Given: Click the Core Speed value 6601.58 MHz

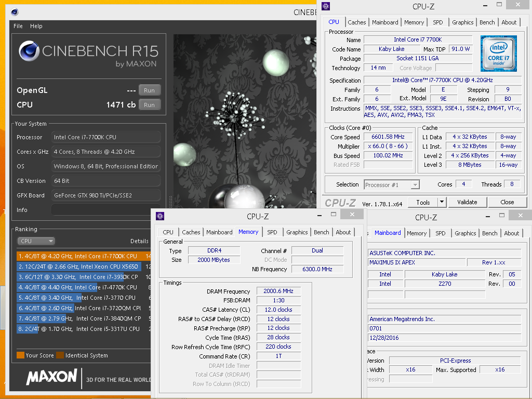Looking at the screenshot, I should tap(388, 137).
